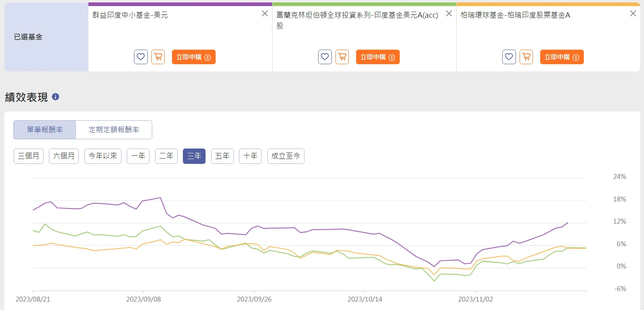The image size is (644, 310).
Task: Remove 柏瑞印度股票基金A from comparison
Action: (x=633, y=13)
